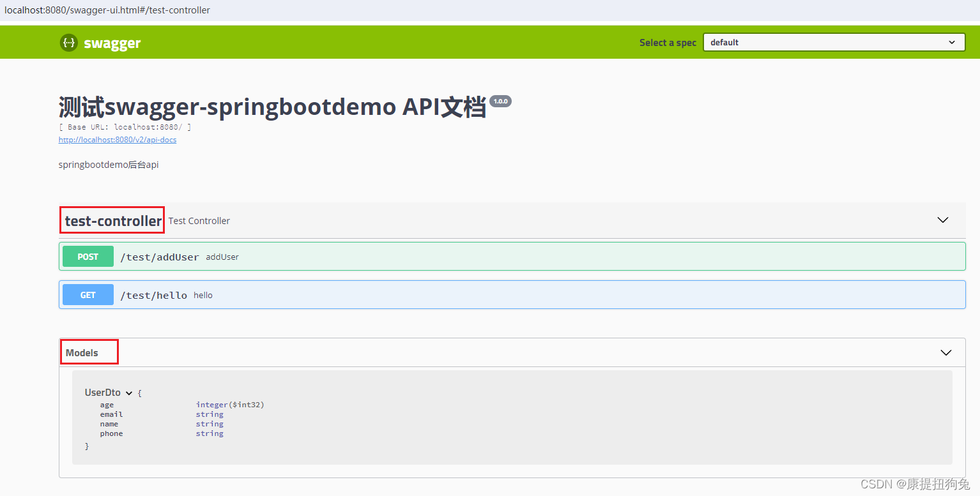
Task: Expand the /test/addUser operation path
Action: pyautogui.click(x=160, y=257)
